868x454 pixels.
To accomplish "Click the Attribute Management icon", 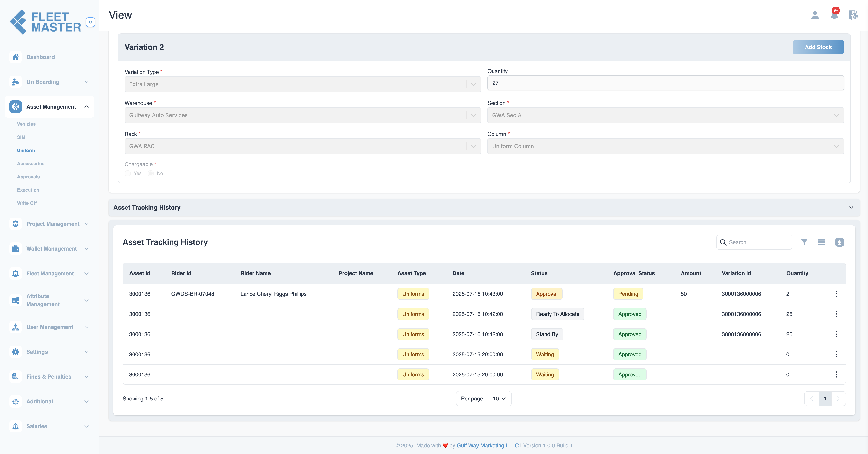I will pos(16,300).
